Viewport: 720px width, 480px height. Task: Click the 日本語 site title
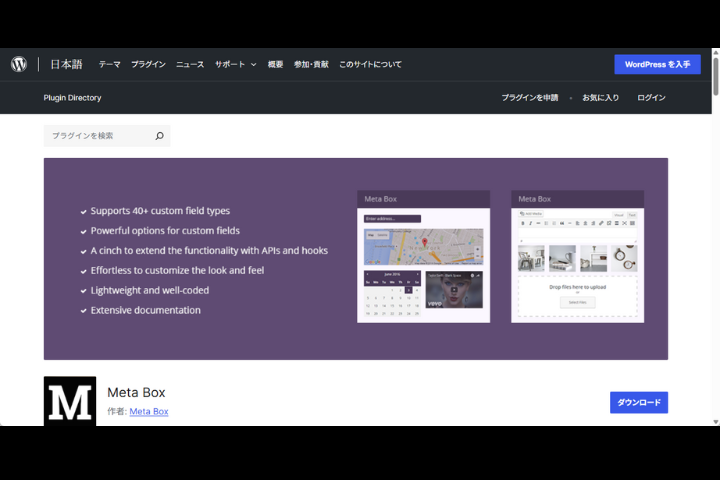coord(67,64)
